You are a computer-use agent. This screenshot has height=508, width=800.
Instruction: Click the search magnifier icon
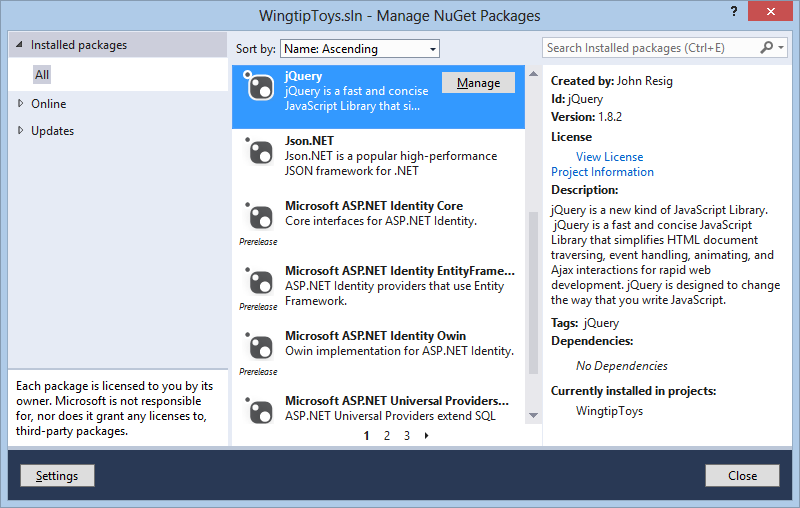coord(767,47)
